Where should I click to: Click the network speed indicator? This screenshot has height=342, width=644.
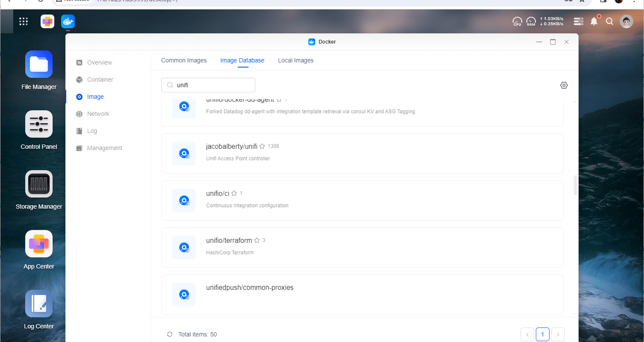pyautogui.click(x=552, y=21)
